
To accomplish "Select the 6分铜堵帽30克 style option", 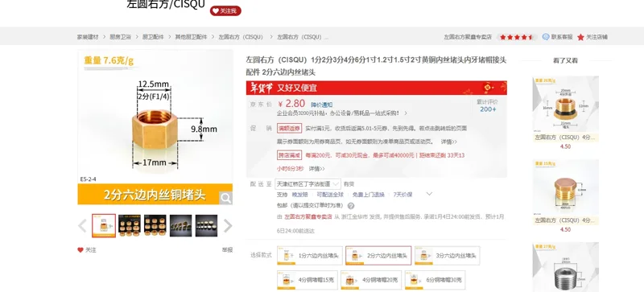I will coord(435,280).
